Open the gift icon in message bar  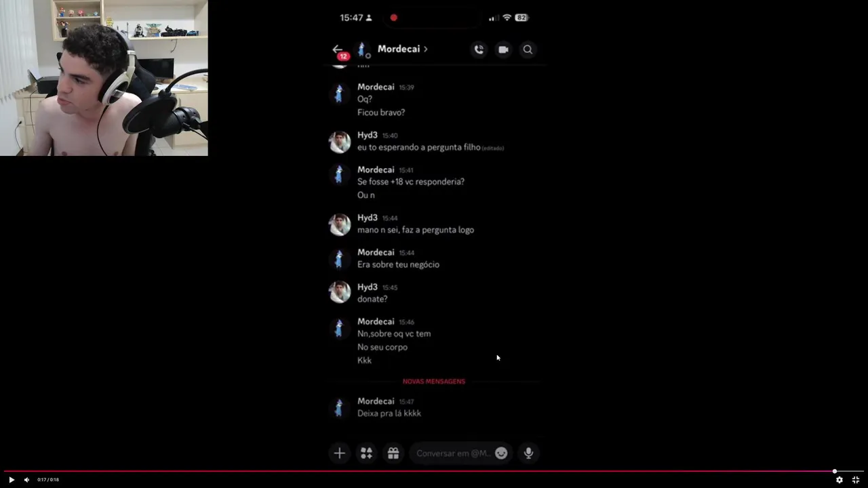(393, 453)
